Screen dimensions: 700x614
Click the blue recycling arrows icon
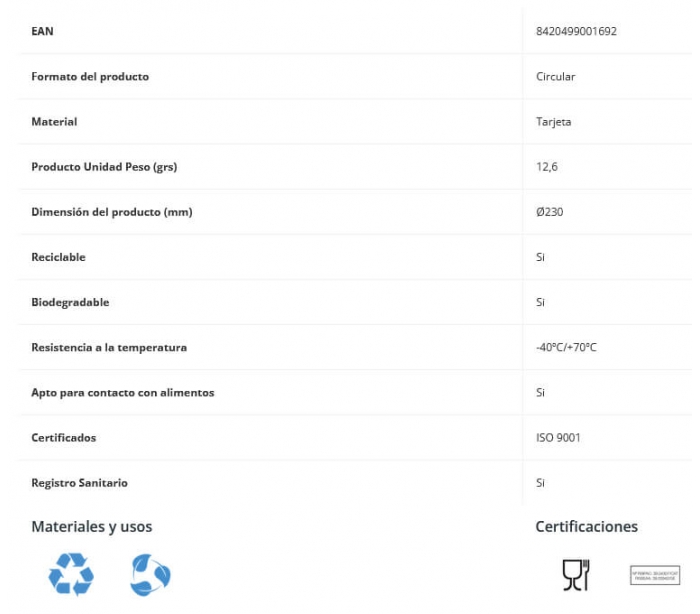click(71, 575)
